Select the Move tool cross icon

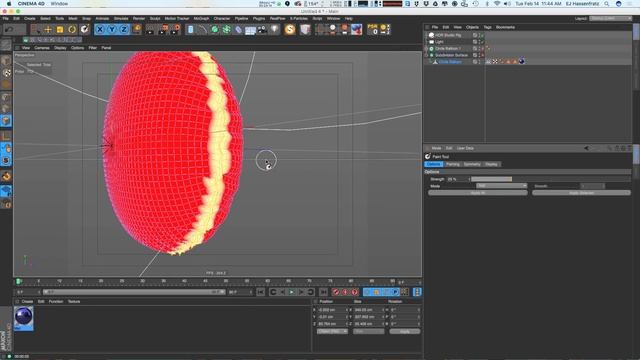pos(48,29)
